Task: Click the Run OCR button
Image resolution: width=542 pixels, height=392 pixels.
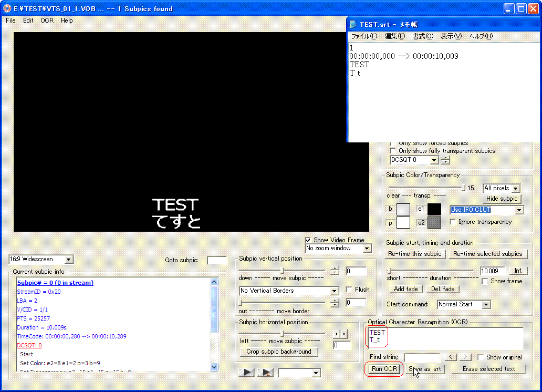Action: (x=384, y=369)
